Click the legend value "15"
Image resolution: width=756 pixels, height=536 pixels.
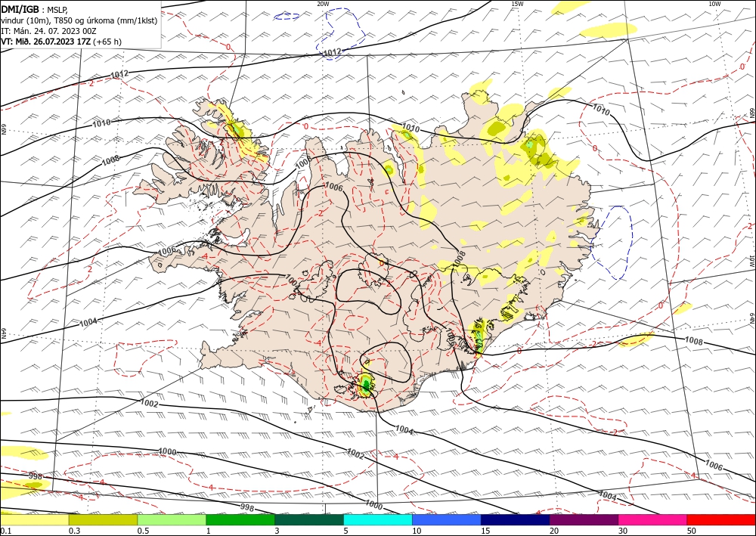[485, 531]
